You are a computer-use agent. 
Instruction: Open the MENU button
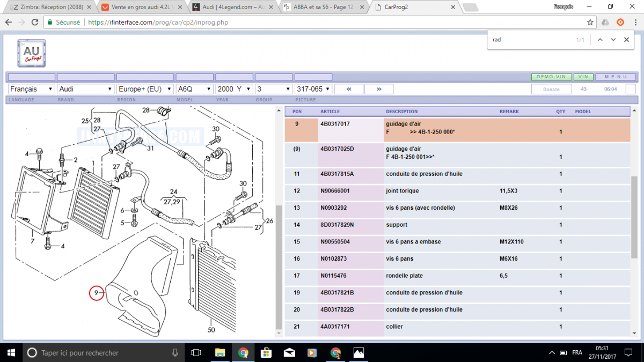pyautogui.click(x=616, y=77)
